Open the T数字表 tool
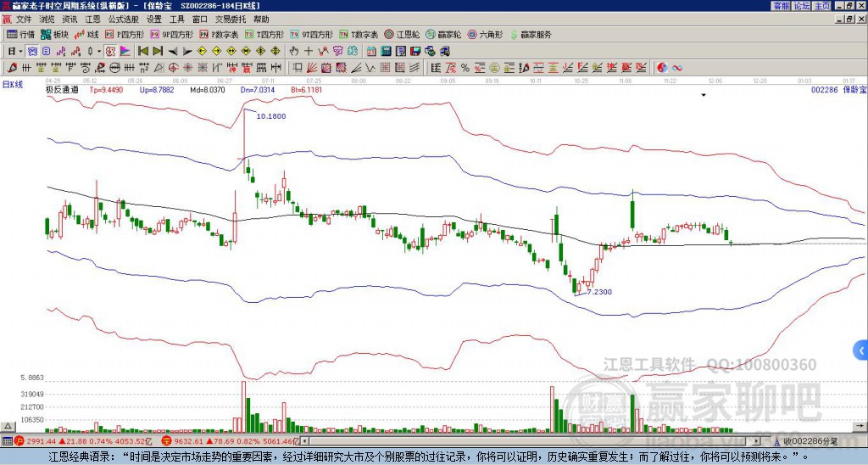The image size is (868, 465). [x=359, y=34]
